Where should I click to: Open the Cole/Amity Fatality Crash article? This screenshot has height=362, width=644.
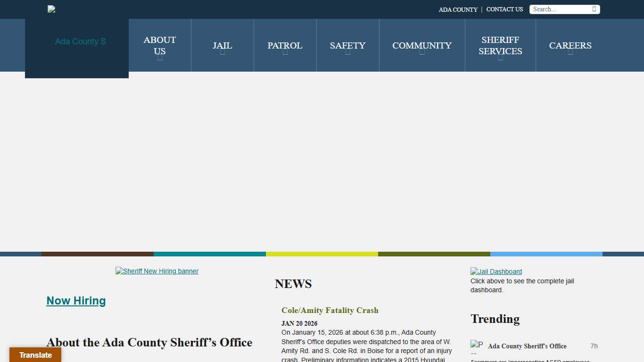[x=330, y=310]
